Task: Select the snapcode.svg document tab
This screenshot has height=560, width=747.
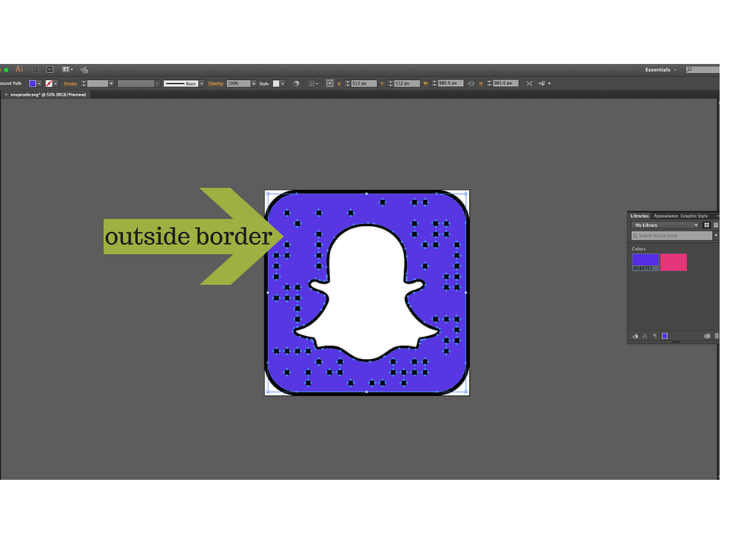Action: tap(48, 95)
